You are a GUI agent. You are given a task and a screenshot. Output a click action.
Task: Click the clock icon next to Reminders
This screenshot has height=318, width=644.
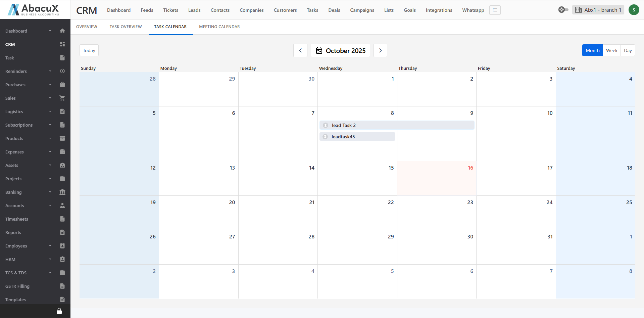(x=62, y=71)
